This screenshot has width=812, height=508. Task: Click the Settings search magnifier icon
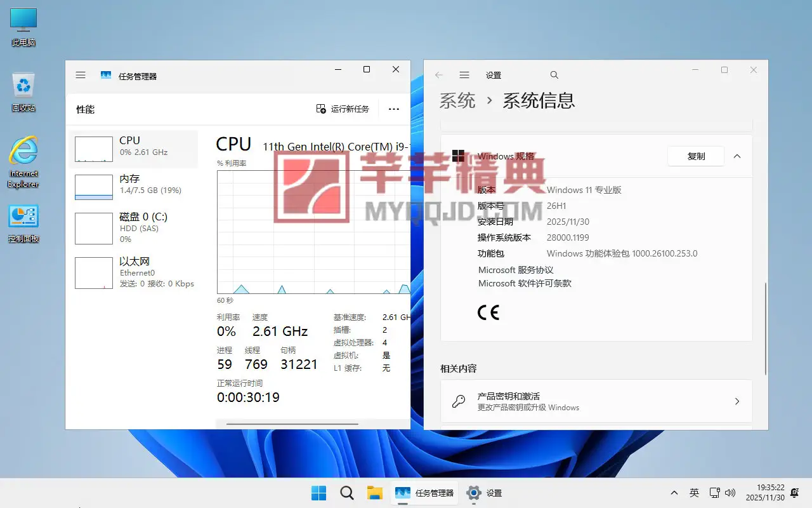click(554, 75)
